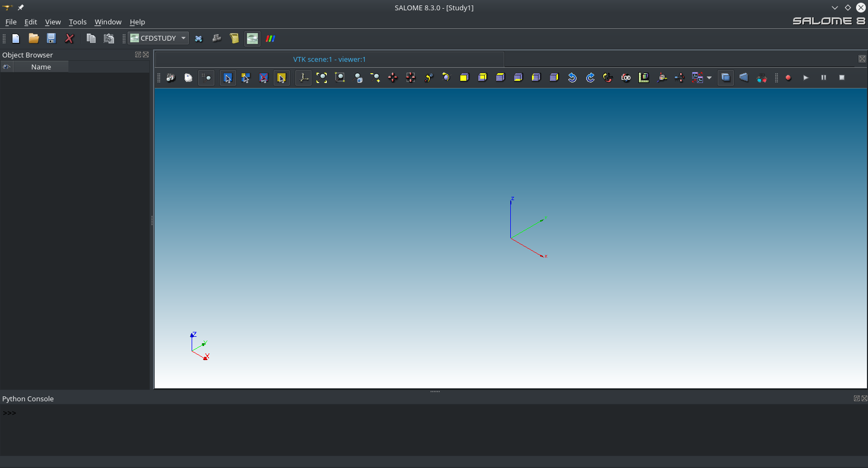Click the New document button
The height and width of the screenshot is (468, 868).
tap(16, 39)
